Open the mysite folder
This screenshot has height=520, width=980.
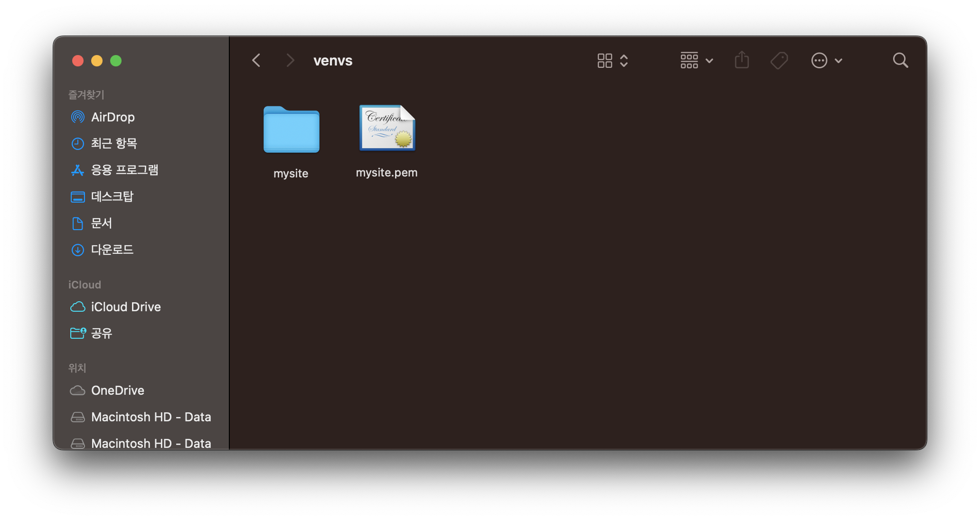[291, 130]
